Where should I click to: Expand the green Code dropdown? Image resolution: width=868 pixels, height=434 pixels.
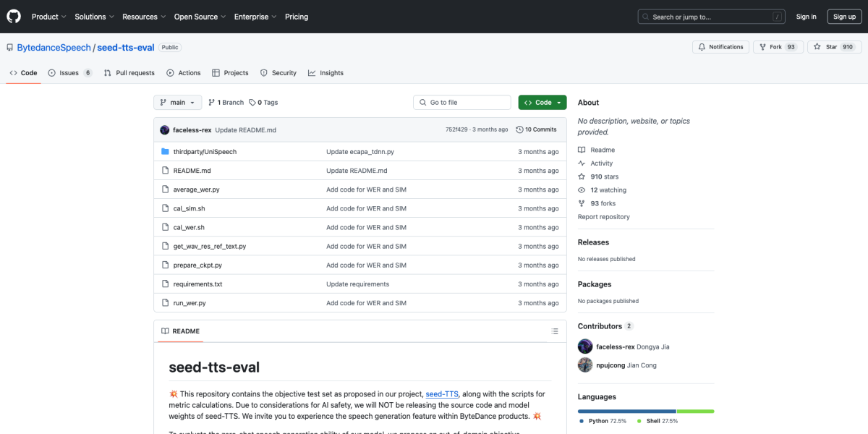click(542, 102)
